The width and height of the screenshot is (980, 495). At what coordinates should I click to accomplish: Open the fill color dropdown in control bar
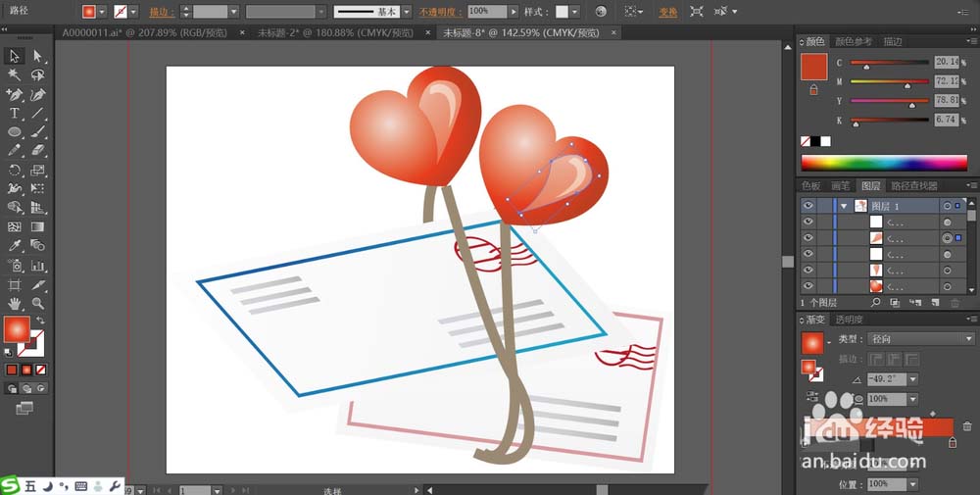[102, 12]
